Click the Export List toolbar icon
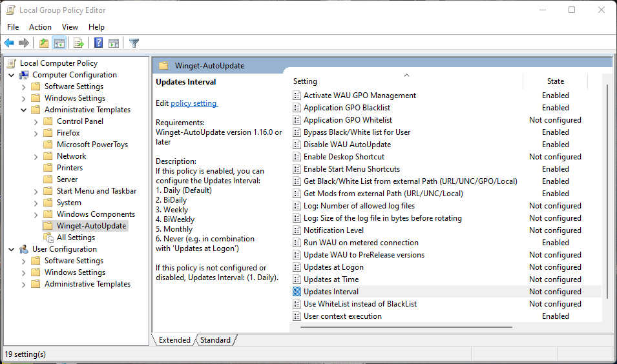617x364 pixels. pyautogui.click(x=79, y=43)
